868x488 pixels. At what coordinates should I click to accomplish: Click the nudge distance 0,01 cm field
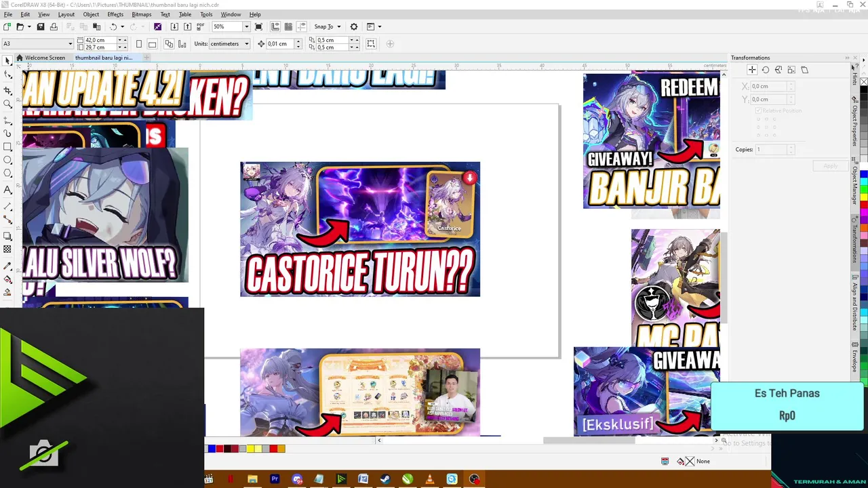click(x=281, y=44)
